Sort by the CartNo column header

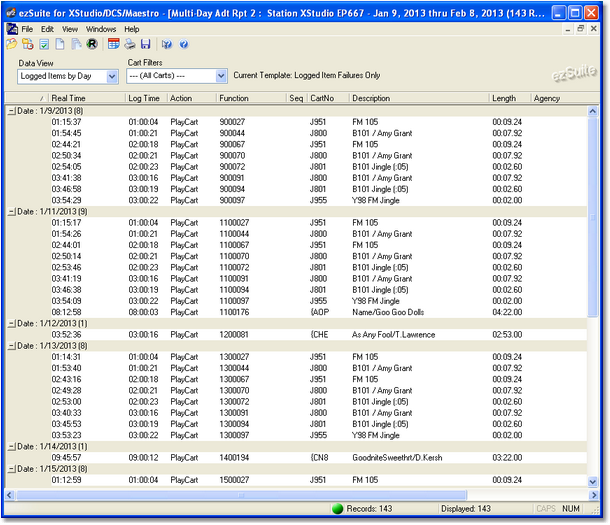pyautogui.click(x=328, y=98)
